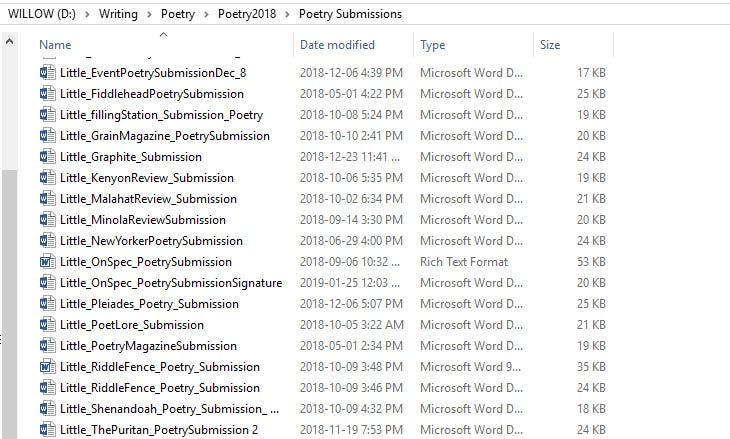
Task: Click the date 2018-09-14 3:30 PM
Action: click(351, 220)
